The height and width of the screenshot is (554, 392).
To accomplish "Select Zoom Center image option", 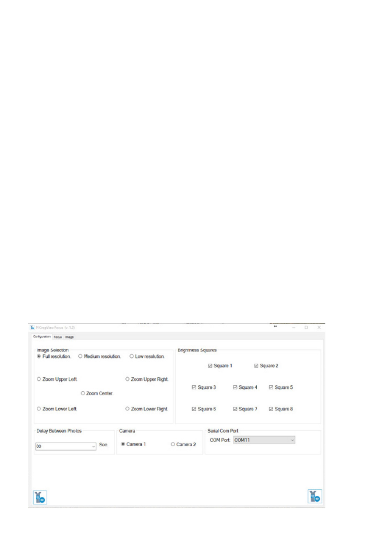I will point(83,393).
